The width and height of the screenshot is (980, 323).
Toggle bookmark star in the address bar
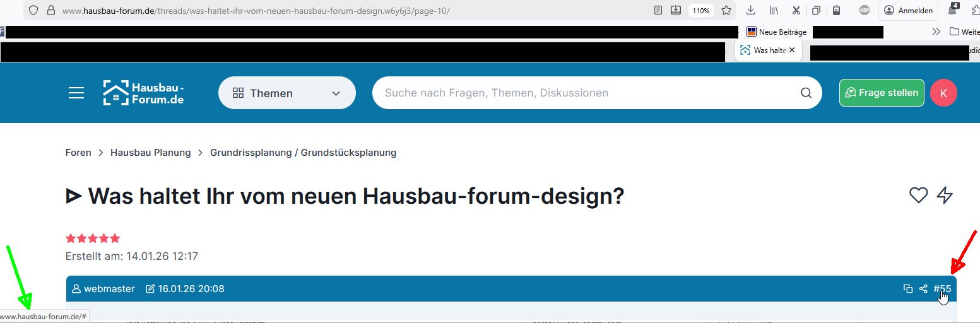click(x=726, y=10)
